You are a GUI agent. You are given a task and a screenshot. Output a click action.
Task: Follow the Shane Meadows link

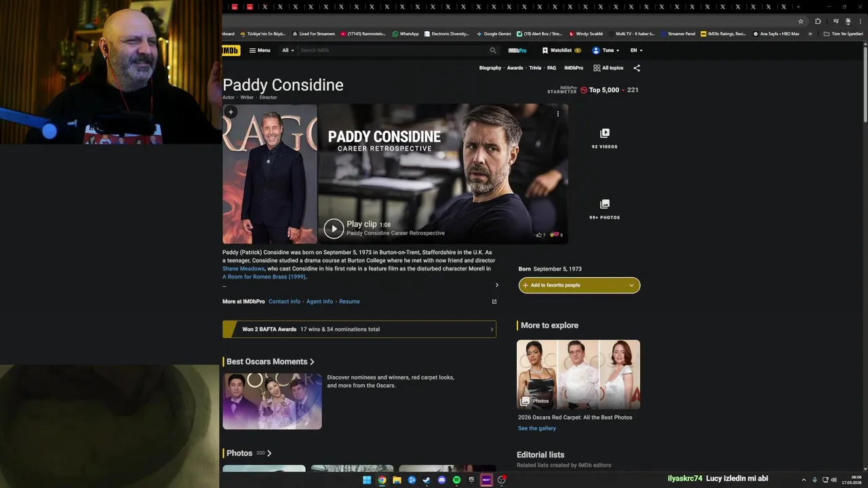(x=243, y=269)
